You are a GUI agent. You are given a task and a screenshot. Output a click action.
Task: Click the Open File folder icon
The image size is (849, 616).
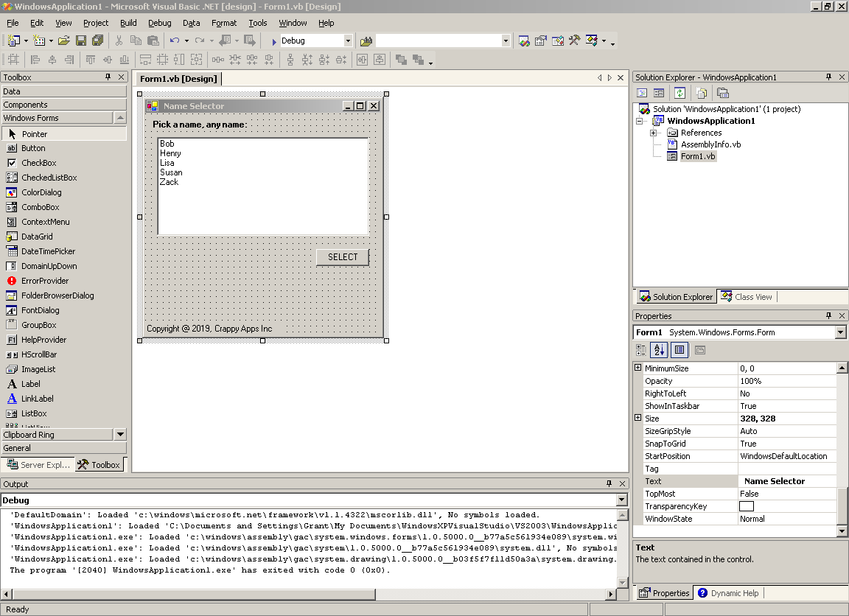[64, 41]
